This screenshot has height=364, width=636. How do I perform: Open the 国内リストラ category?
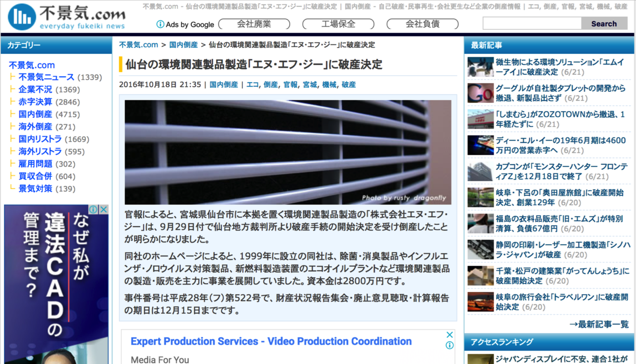(x=40, y=139)
